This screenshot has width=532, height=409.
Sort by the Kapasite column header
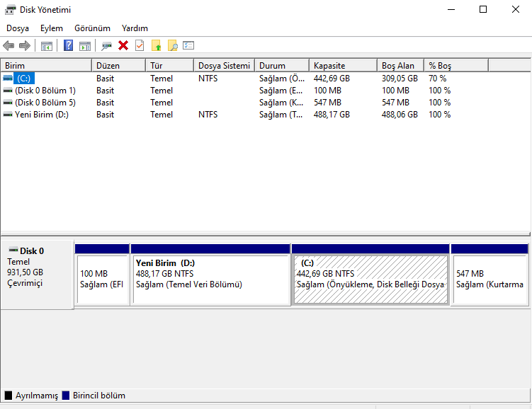[343, 65]
